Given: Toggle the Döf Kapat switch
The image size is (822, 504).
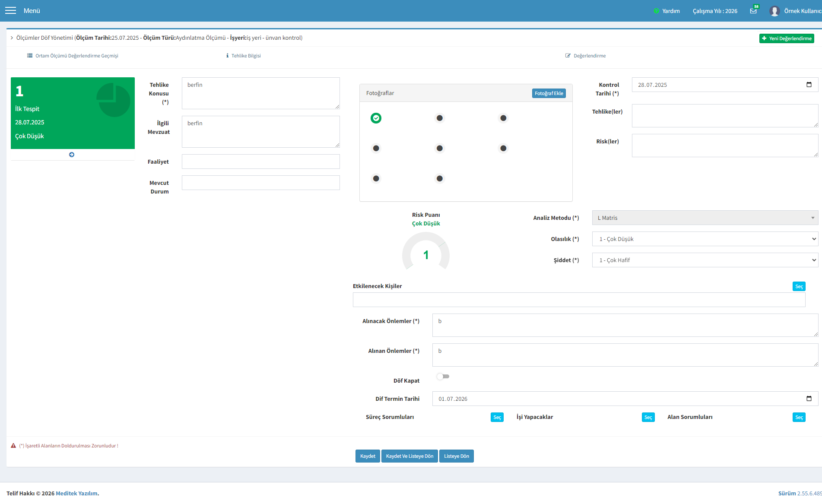Looking at the screenshot, I should [443, 377].
